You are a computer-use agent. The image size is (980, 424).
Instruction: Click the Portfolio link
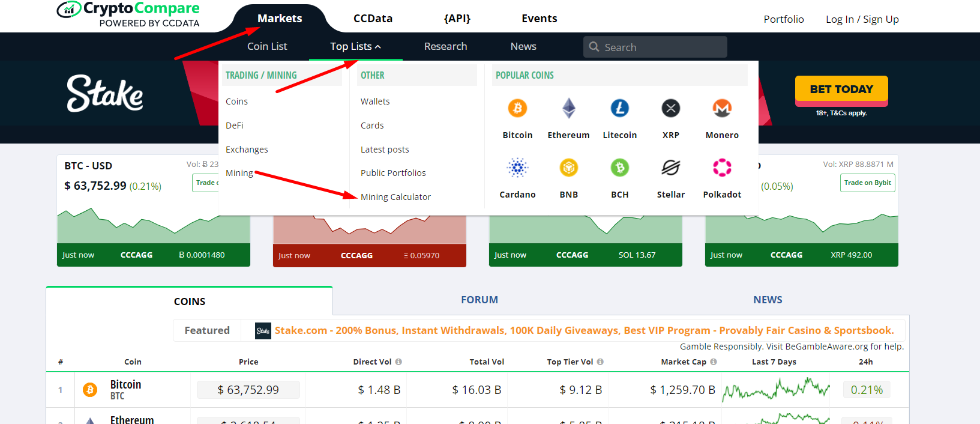[x=783, y=19]
